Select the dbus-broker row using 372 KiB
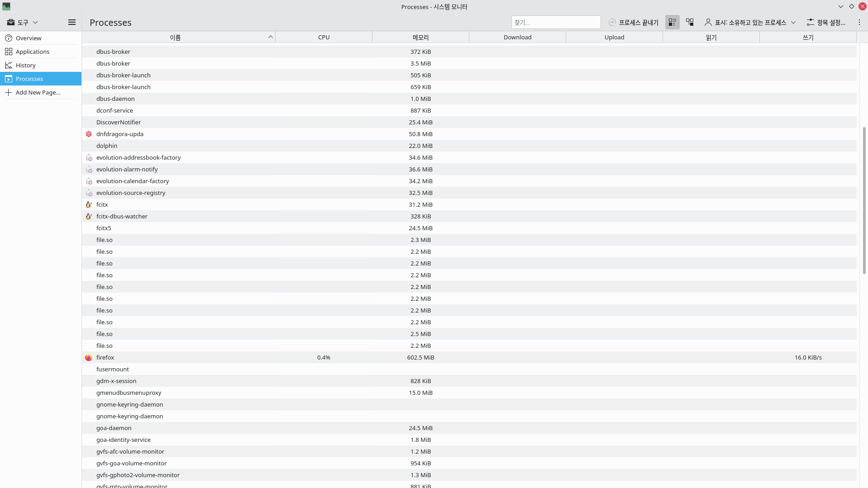868x488 pixels. click(469, 52)
